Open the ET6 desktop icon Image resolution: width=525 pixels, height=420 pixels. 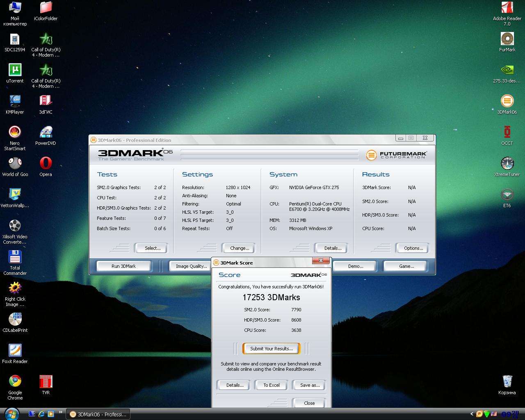point(507,198)
